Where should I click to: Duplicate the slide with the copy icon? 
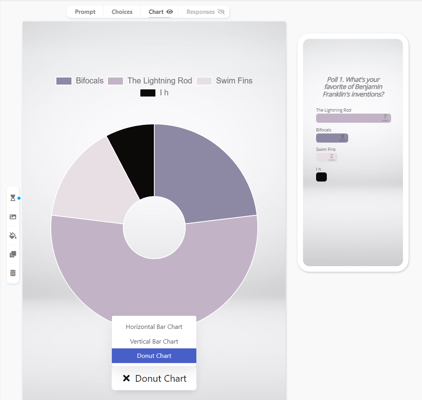coord(13,254)
